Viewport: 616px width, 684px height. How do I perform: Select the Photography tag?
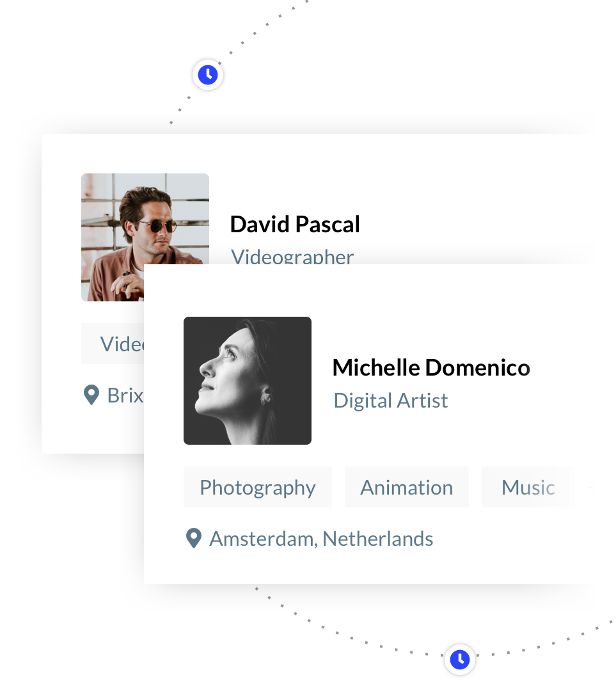[x=258, y=487]
